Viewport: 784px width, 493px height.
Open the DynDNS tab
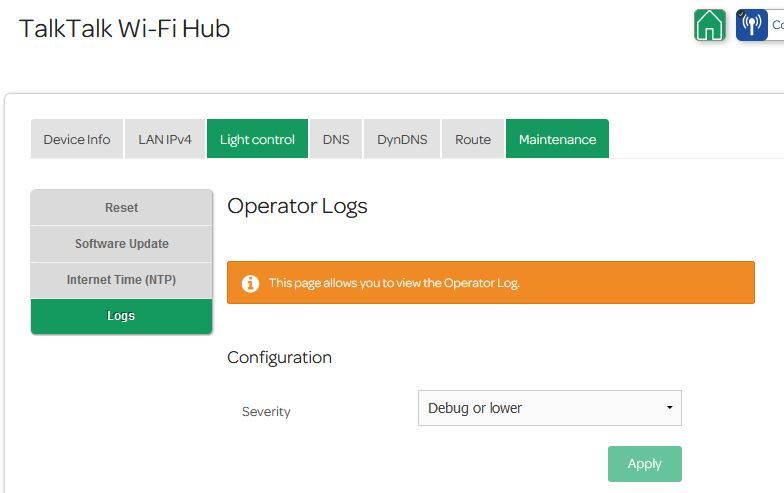tap(402, 139)
